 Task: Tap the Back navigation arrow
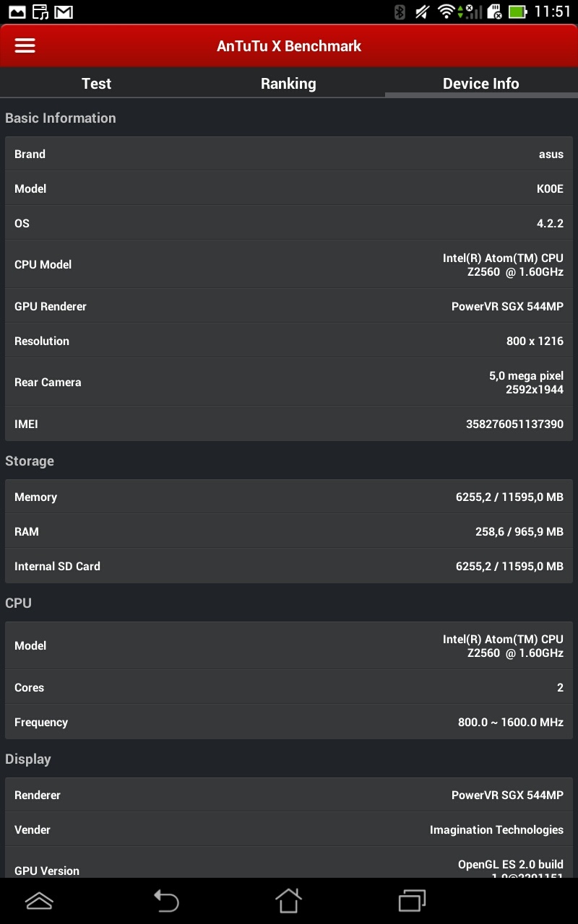tap(166, 900)
